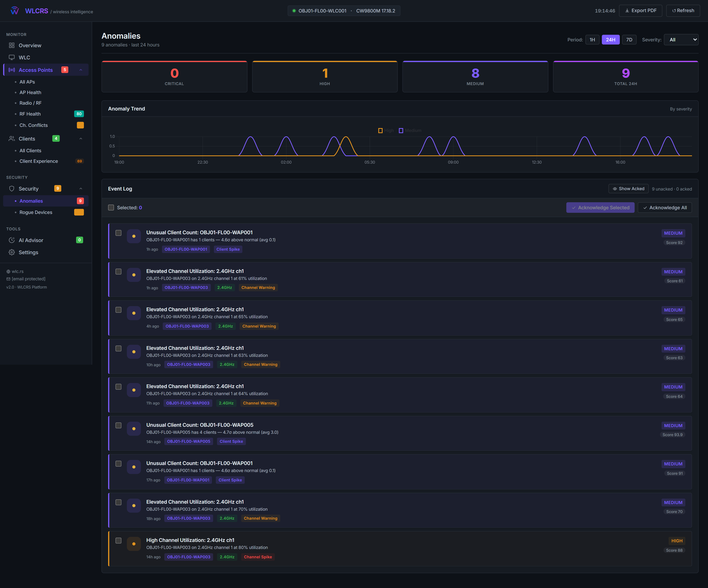This screenshot has height=588, width=708.
Task: Click the Clients people icon
Action: coord(12,139)
